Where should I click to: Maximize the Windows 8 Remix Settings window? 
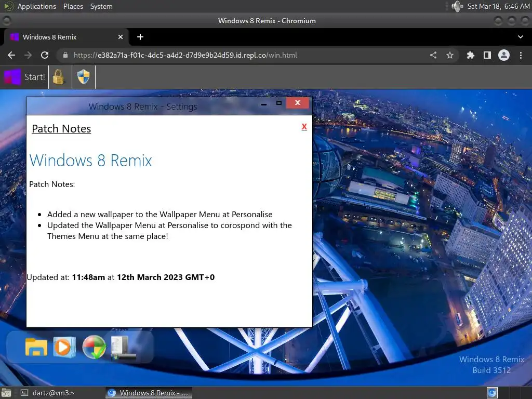coord(279,103)
